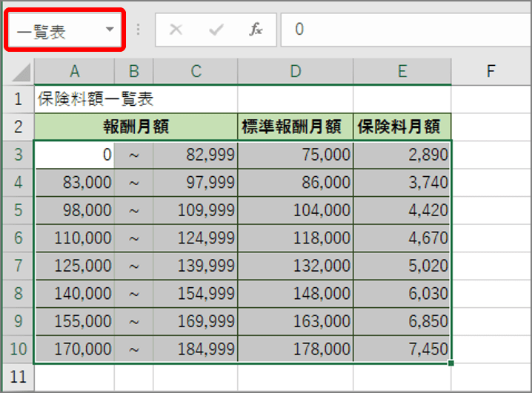The width and height of the screenshot is (532, 393).
Task: Click cell containing 139,999
Action: pyautogui.click(x=196, y=266)
